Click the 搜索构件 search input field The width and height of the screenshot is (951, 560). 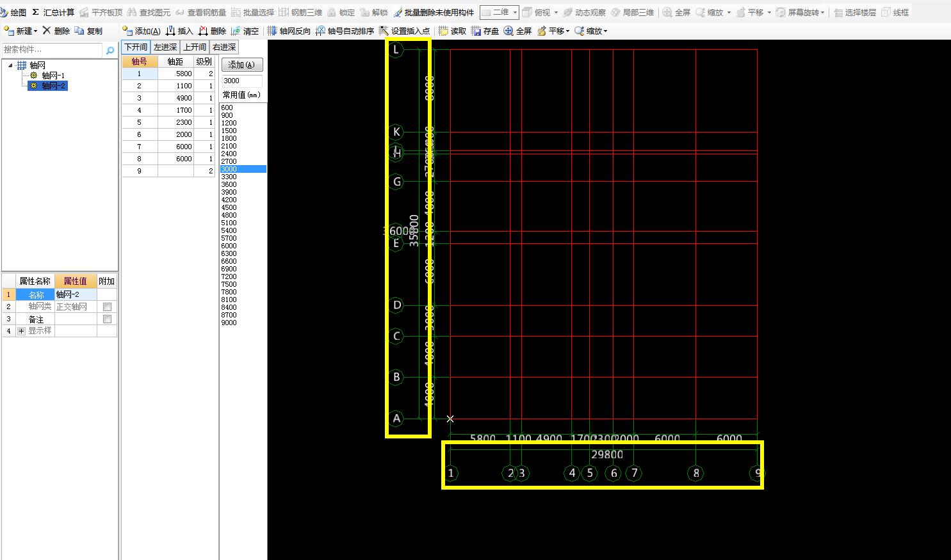[51, 50]
